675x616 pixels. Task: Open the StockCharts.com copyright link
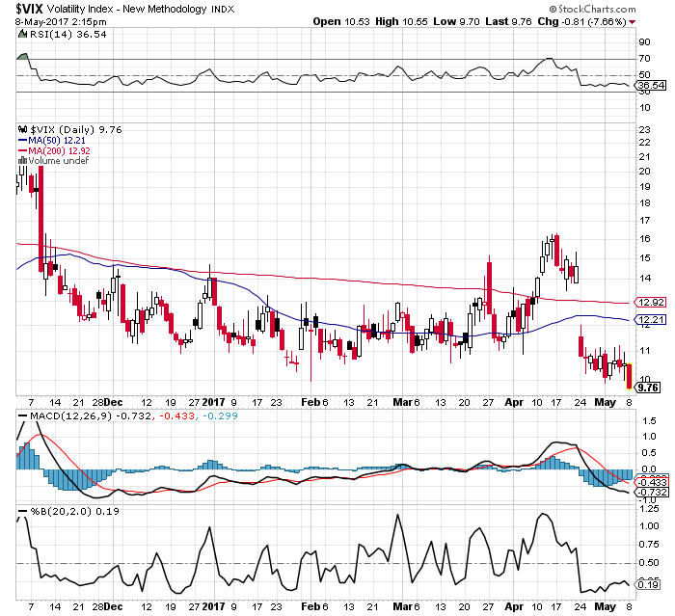pyautogui.click(x=592, y=9)
